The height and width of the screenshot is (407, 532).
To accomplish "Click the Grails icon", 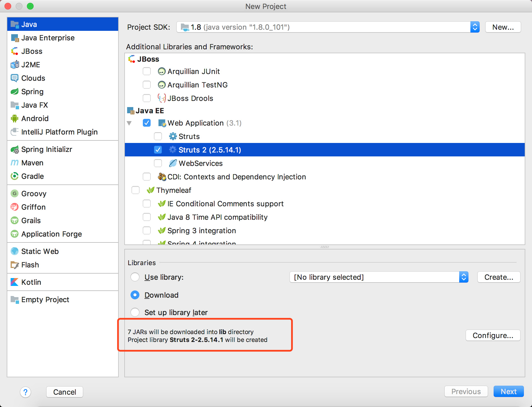I will pos(15,221).
